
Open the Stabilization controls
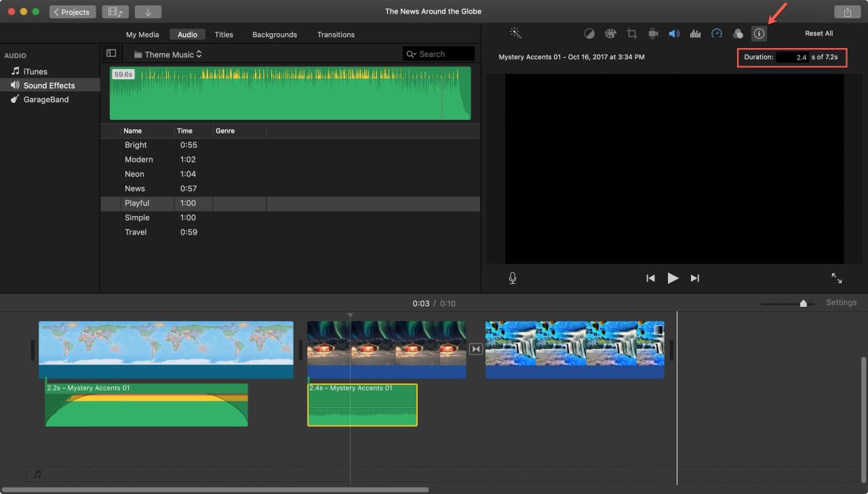653,33
